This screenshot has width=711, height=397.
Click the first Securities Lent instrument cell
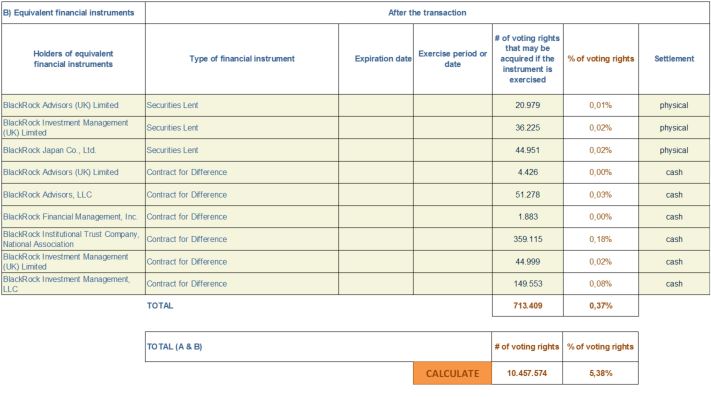[242, 105]
